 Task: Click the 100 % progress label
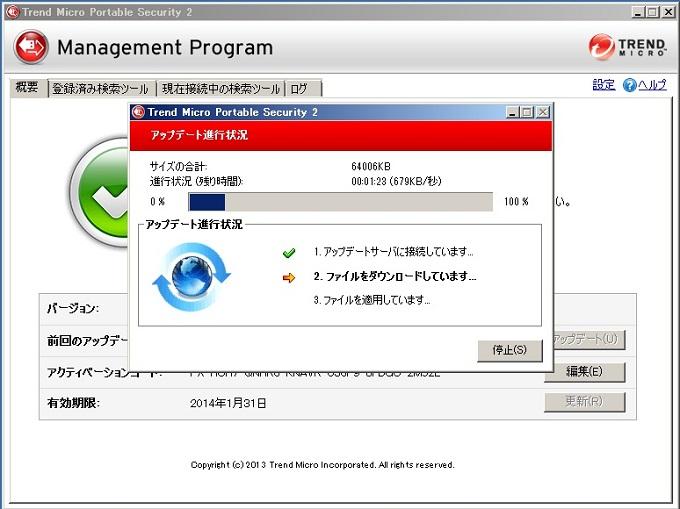click(x=516, y=202)
